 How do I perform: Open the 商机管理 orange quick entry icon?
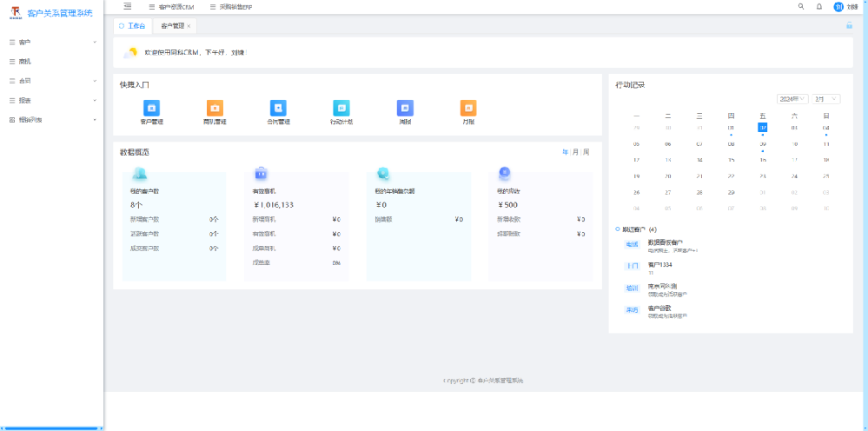point(215,108)
